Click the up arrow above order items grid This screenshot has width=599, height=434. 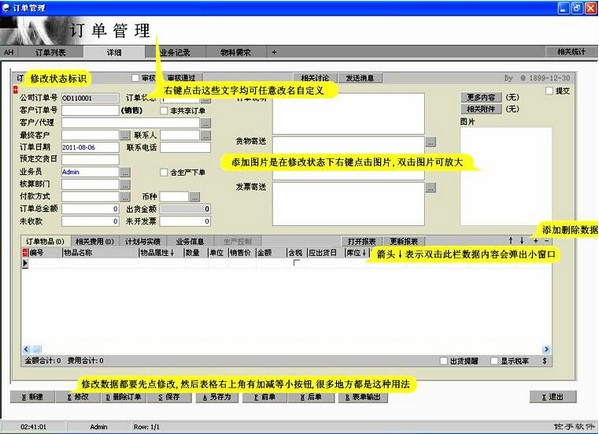(x=510, y=241)
